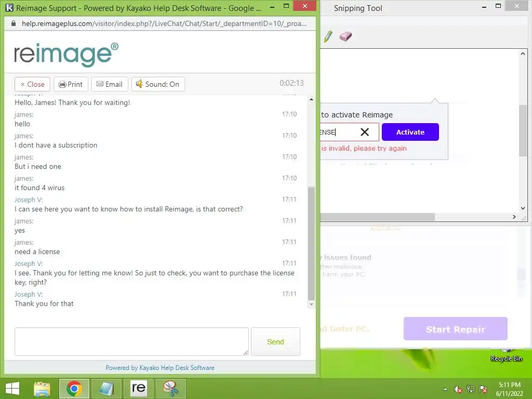The height and width of the screenshot is (399, 532).
Task: Click the license key input field
Action: [349, 132]
